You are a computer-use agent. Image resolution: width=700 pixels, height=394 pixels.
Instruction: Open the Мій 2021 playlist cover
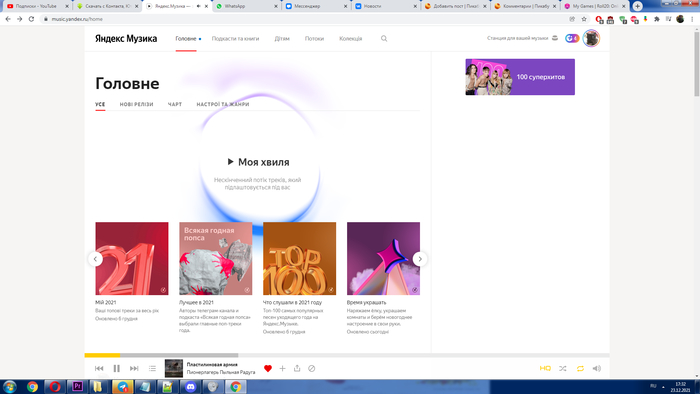point(132,258)
